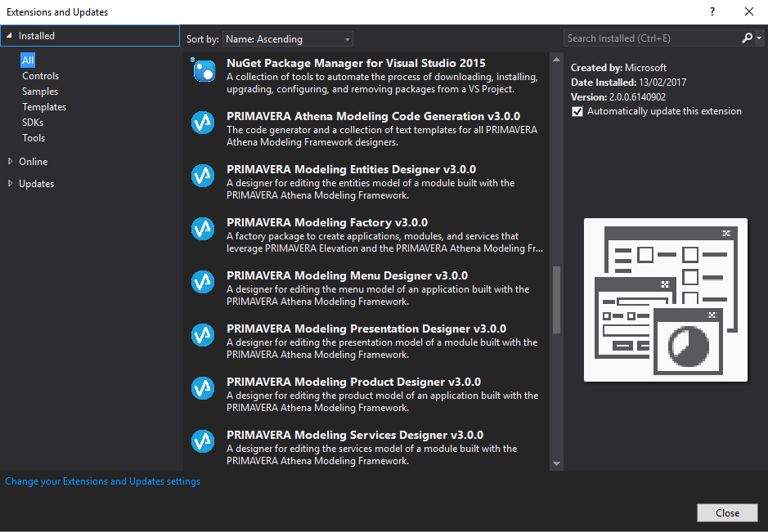768x532 pixels.
Task: Select the All filter under Installed
Action: pos(28,60)
